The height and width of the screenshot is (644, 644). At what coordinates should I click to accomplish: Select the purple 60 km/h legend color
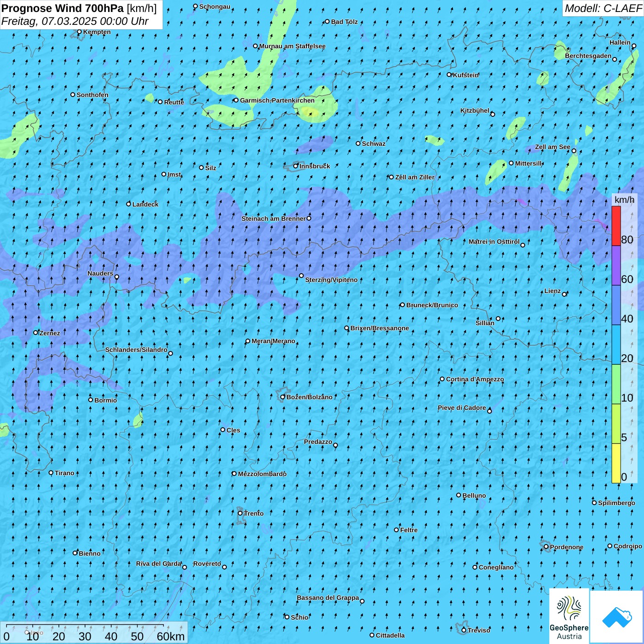[616, 265]
